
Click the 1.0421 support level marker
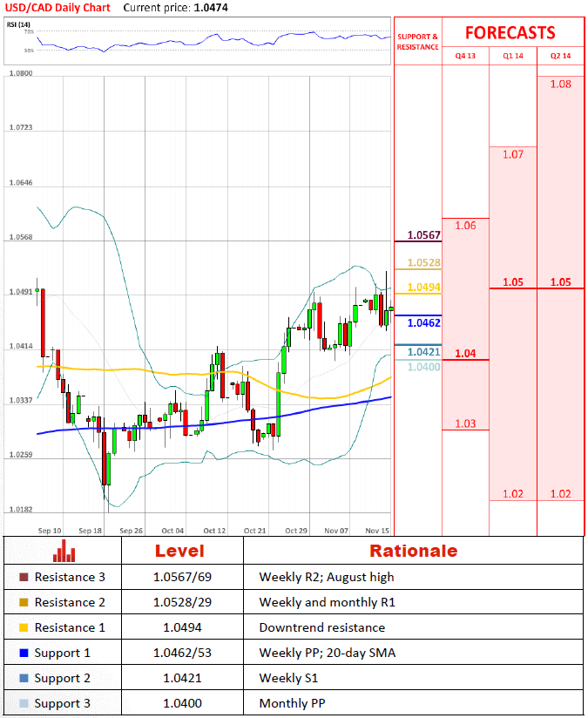pyautogui.click(x=424, y=352)
